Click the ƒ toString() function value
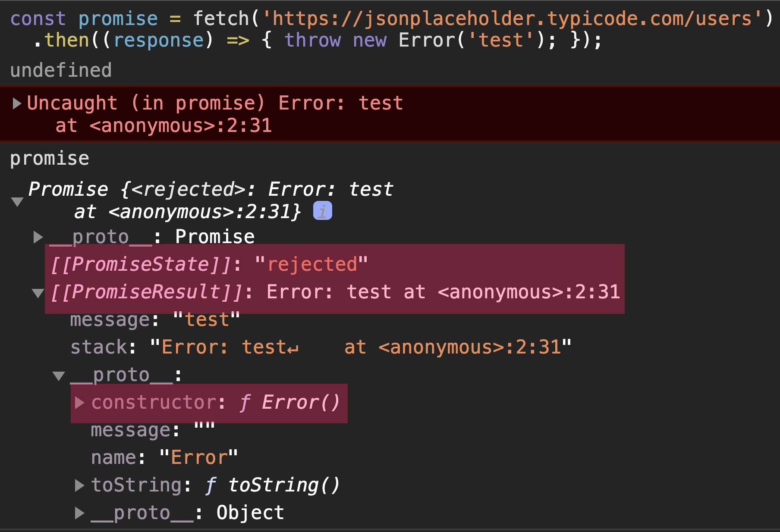 273,485
